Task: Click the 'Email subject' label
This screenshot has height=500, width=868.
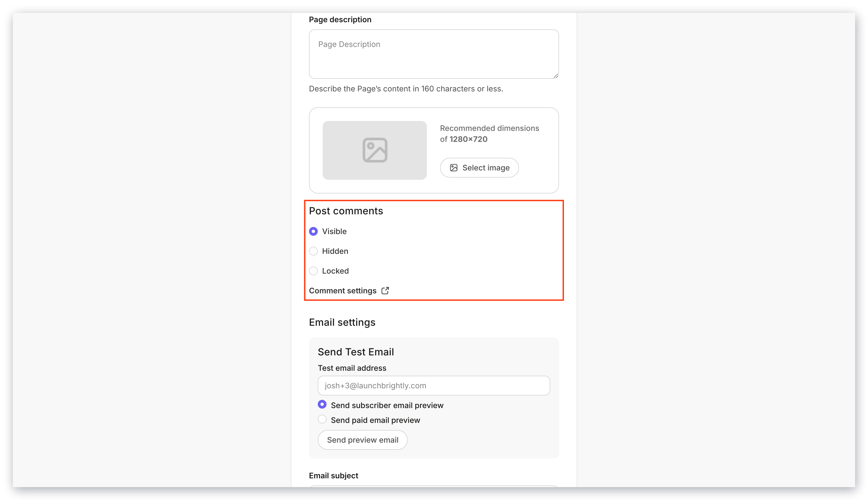Action: pyautogui.click(x=333, y=476)
